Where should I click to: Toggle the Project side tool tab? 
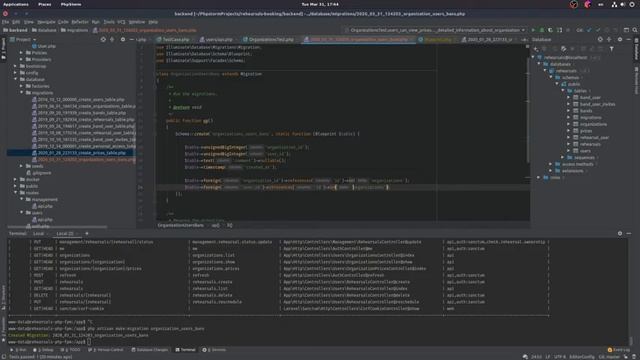[x=3, y=48]
